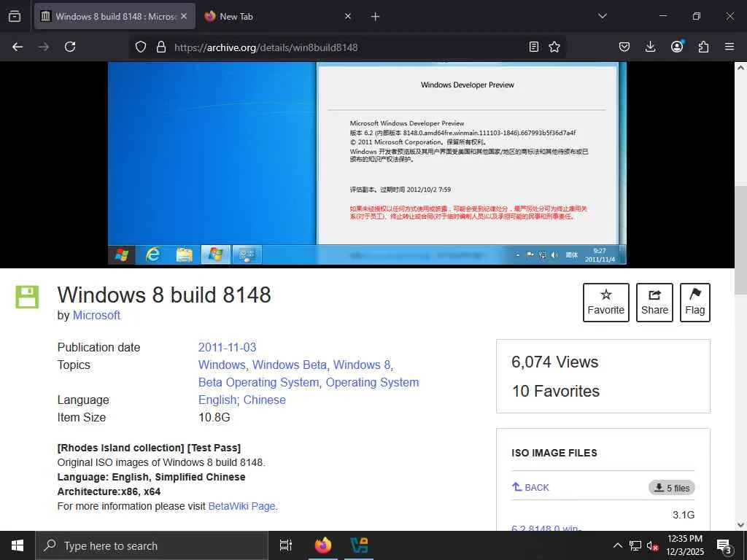Bookmark this page with star icon
Image resolution: width=747 pixels, height=560 pixels.
(x=554, y=47)
